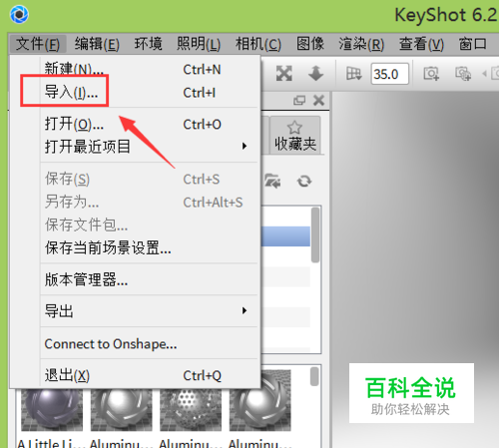
Task: Click the multi-camera plus icon in toolbar
Action: (463, 74)
